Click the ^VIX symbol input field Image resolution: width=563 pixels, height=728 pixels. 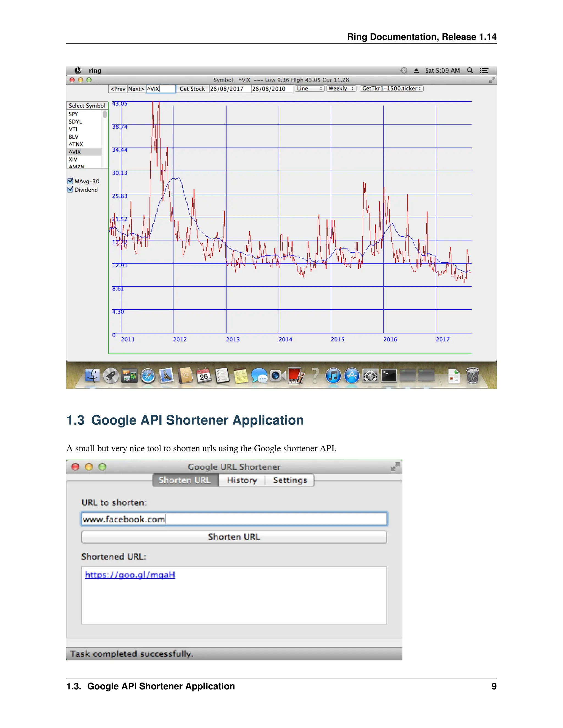[x=161, y=89]
